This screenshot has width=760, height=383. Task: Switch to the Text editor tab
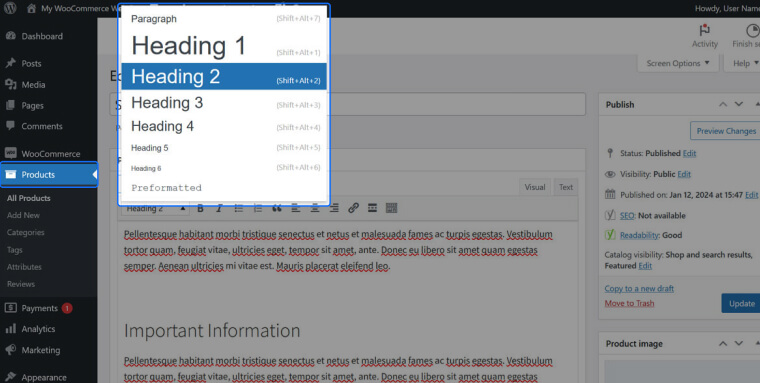566,187
